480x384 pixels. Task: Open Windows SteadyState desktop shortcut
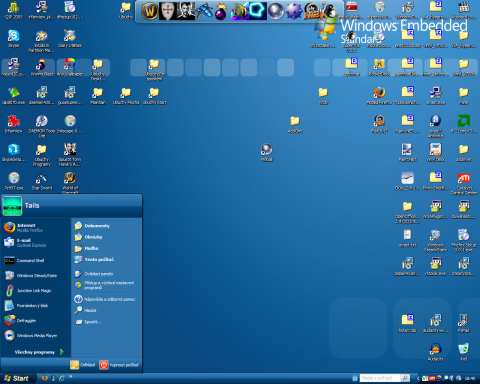coord(435,240)
